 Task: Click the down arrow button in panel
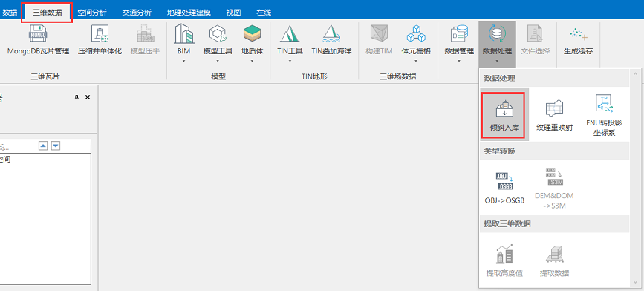tap(56, 145)
